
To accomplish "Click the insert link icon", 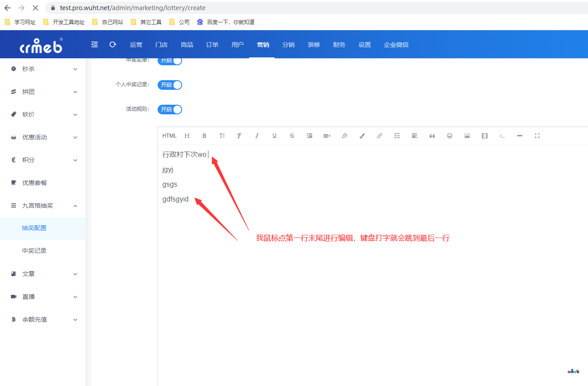I will coord(380,136).
